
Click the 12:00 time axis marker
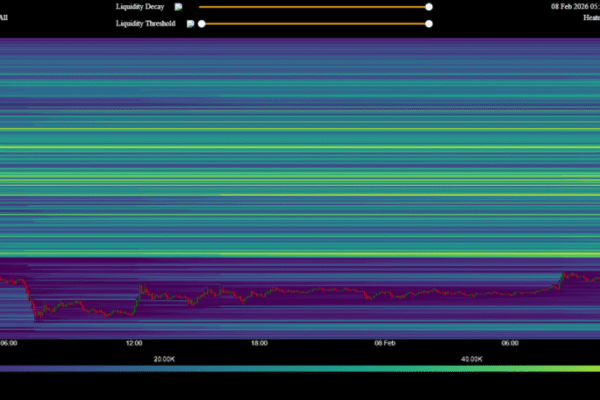(134, 343)
